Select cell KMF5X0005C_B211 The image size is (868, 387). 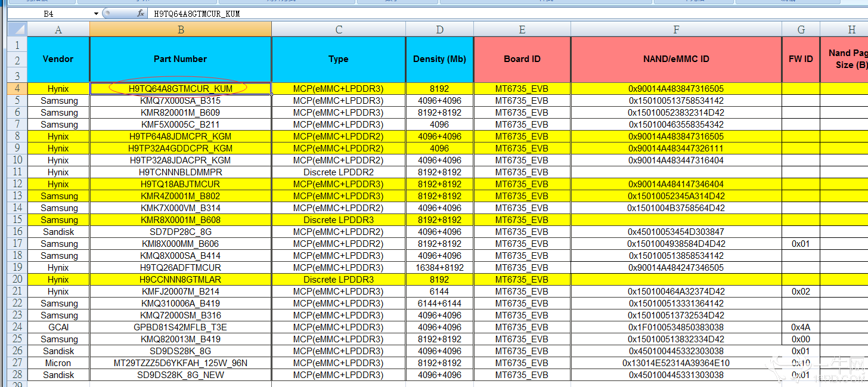click(181, 125)
